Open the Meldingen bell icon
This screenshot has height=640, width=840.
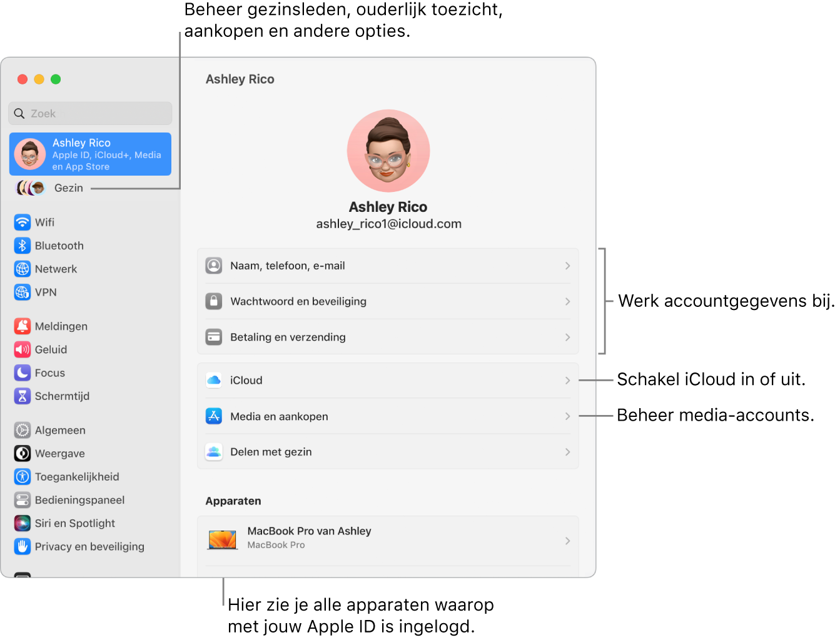click(x=23, y=326)
